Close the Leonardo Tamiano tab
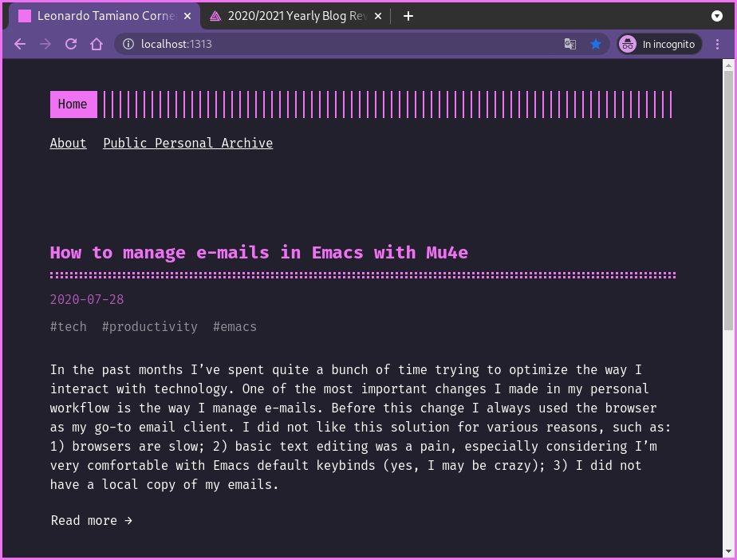The width and height of the screenshot is (737, 560). click(x=187, y=16)
